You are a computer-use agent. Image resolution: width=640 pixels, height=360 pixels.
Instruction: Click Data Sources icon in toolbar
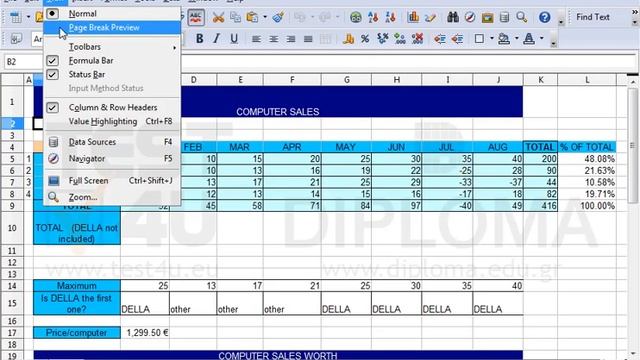point(504,17)
